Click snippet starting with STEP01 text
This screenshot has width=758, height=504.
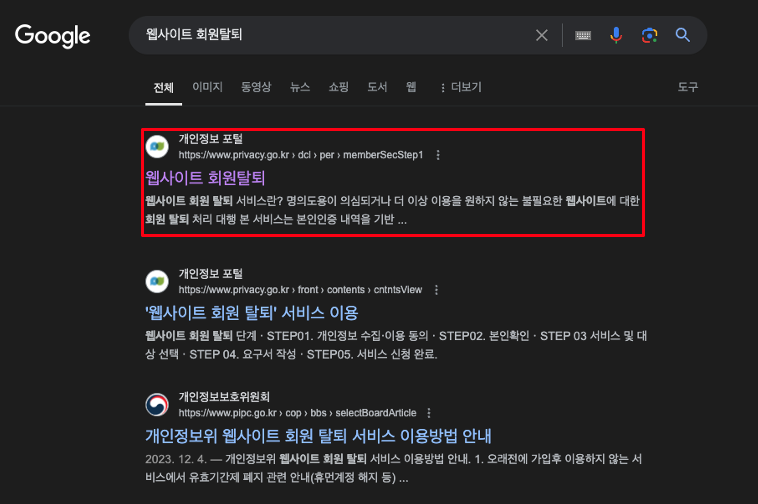396,345
